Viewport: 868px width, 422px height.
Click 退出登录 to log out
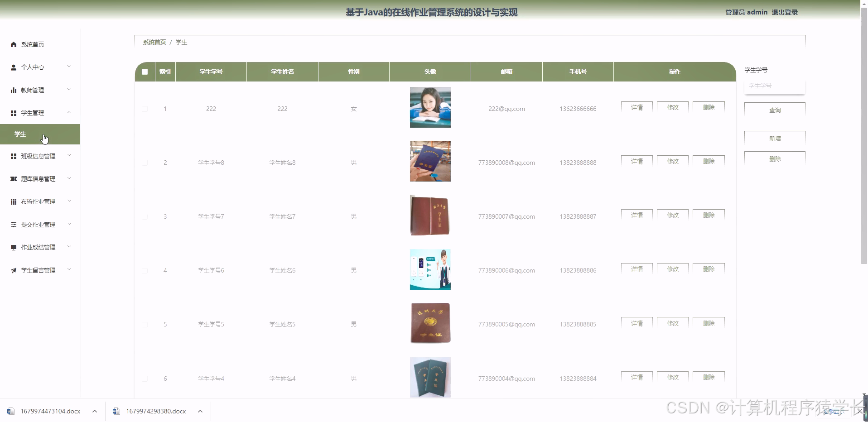(x=785, y=12)
